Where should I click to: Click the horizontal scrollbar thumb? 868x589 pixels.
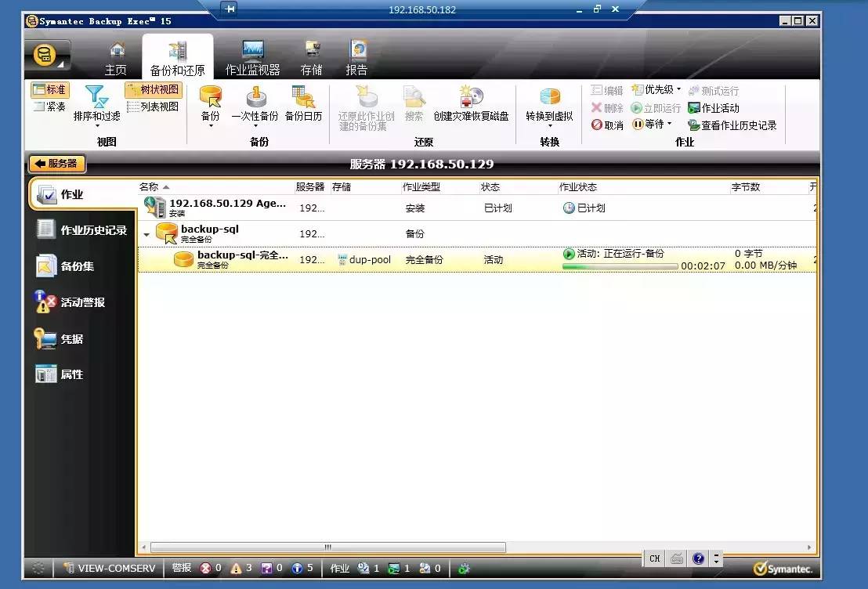(x=328, y=547)
